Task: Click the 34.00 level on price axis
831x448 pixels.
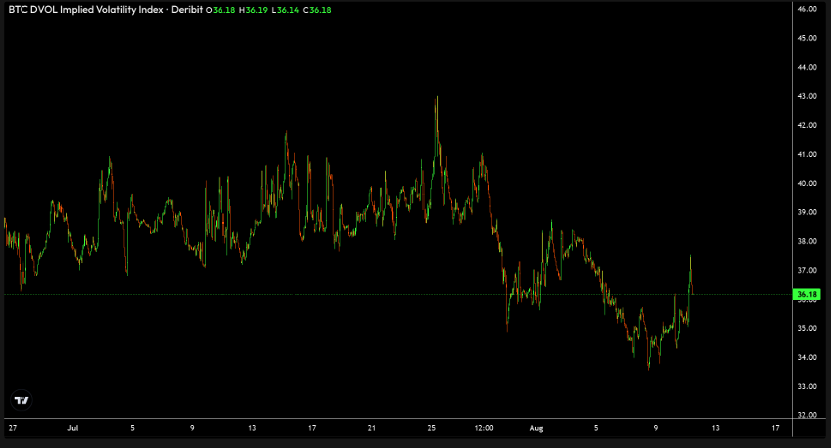Action: (x=806, y=357)
